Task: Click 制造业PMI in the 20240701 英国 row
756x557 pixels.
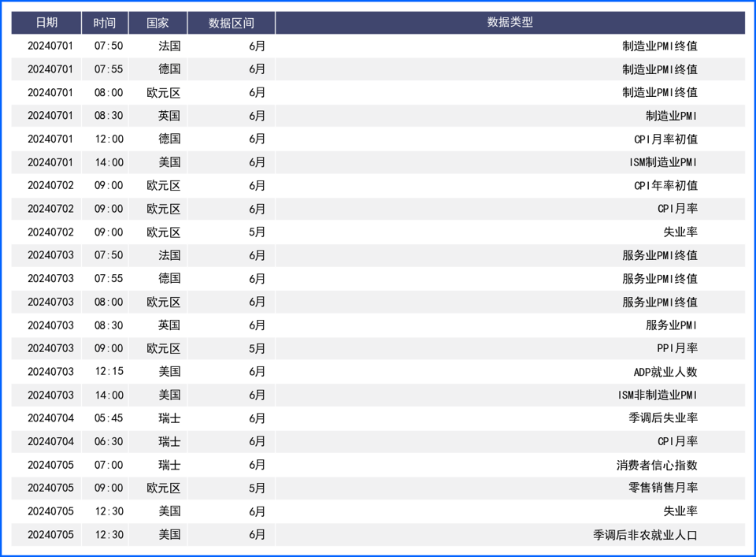Action: pos(671,116)
